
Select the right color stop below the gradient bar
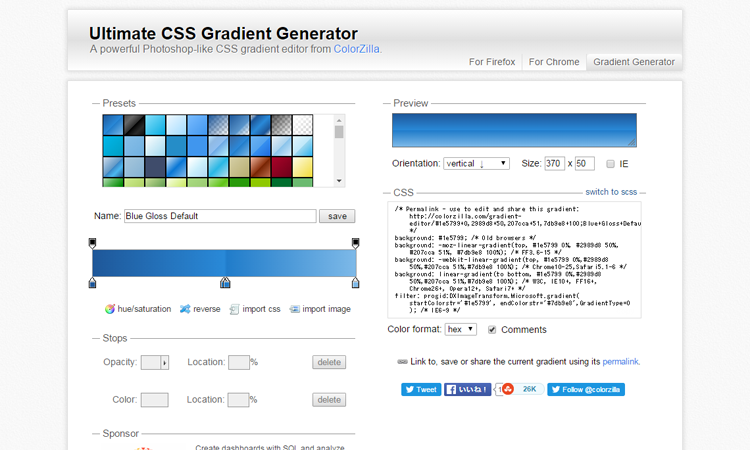click(x=355, y=283)
